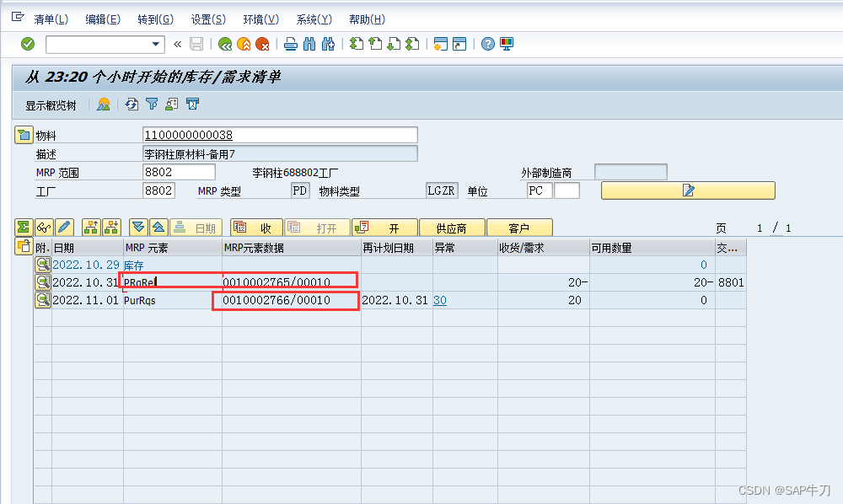The image size is (843, 504).
Task: Select cell 0010002765/00010
Action: (292, 282)
